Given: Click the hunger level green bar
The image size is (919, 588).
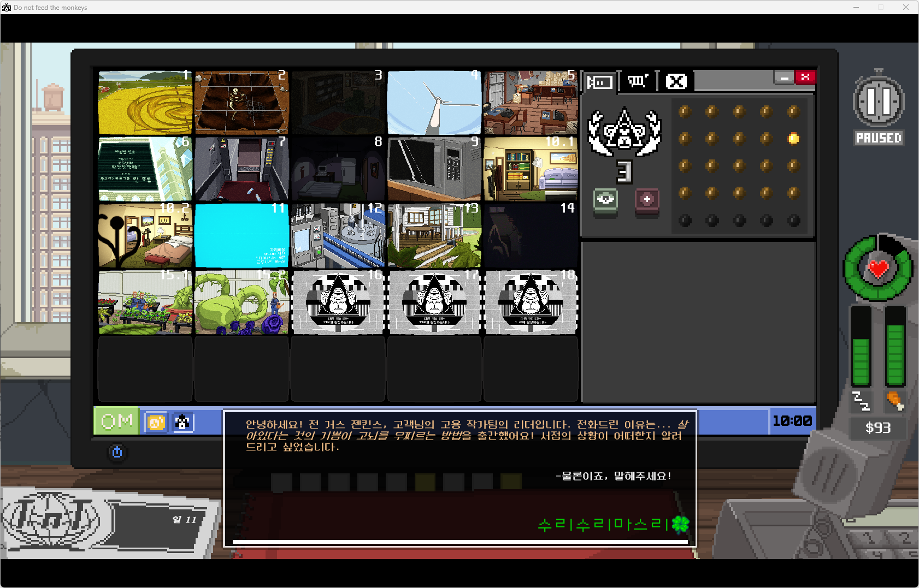Looking at the screenshot, I should coord(895,346).
